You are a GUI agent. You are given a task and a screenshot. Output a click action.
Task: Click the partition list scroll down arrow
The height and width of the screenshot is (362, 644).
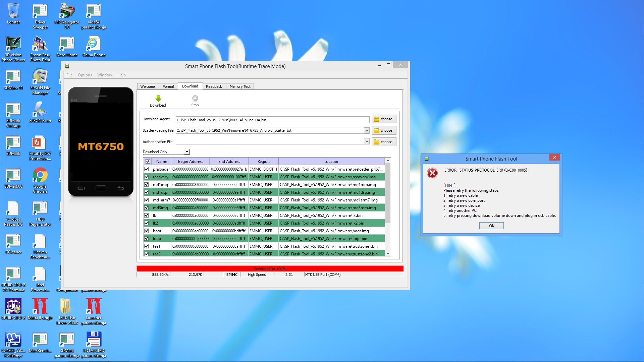pos(388,254)
